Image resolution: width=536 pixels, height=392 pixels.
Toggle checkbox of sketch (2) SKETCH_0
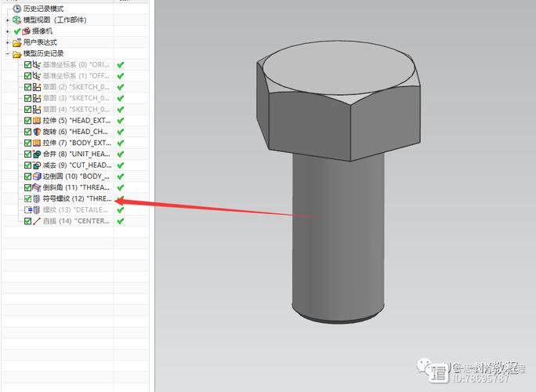[x=28, y=87]
